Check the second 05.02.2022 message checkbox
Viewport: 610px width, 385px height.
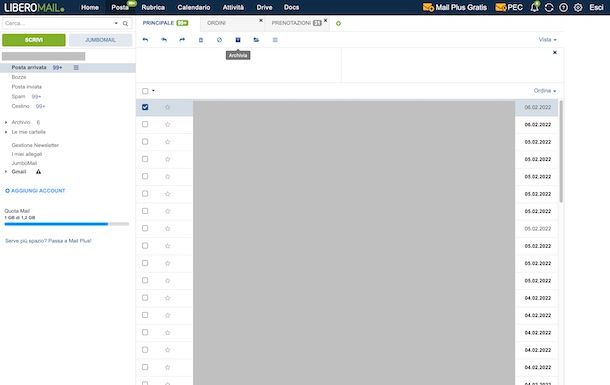(145, 159)
